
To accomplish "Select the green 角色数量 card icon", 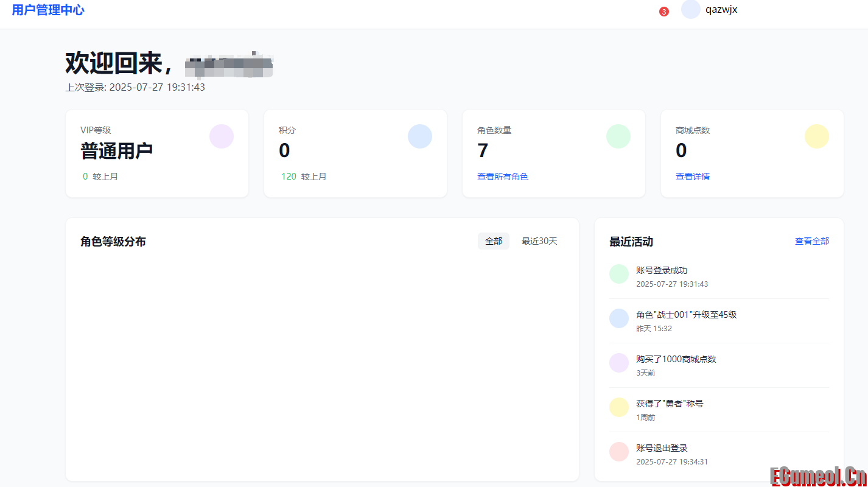I will point(618,136).
